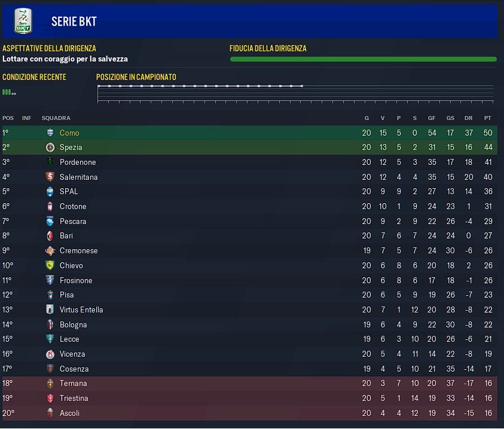Click the Ternana club badge
Image resolution: width=504 pixels, height=429 pixels.
[50, 383]
